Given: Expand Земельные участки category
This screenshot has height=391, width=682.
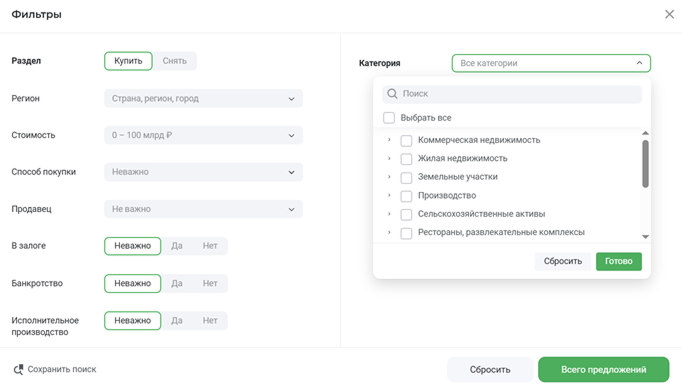Looking at the screenshot, I should point(389,177).
